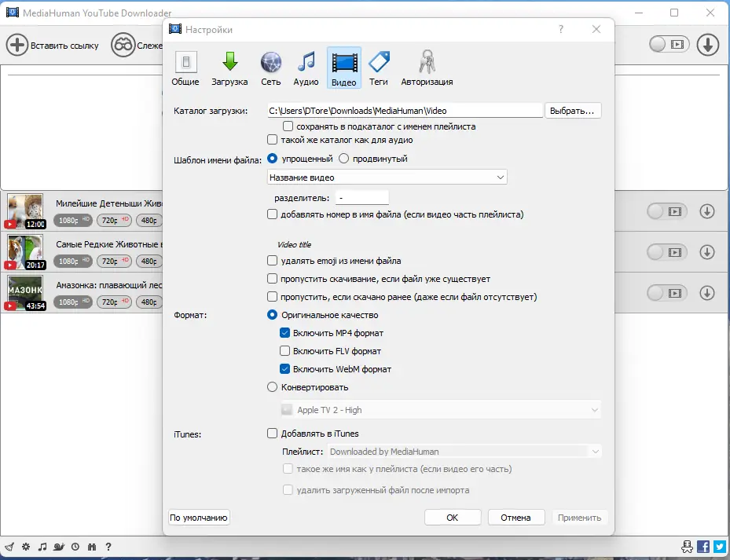Click the Самые Редкие Животные thumbnail
The image size is (730, 560).
(25, 252)
